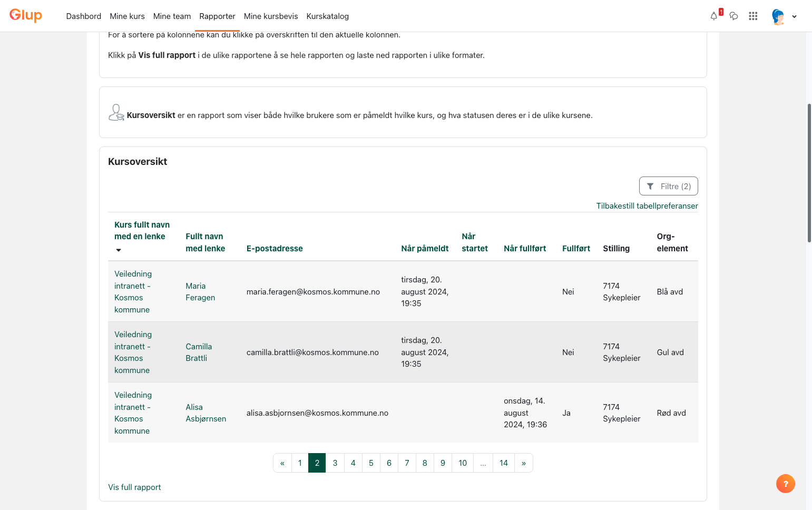Click email camilla.brattli@kosmos.kommune.no
Viewport: 812px width, 510px height.
[312, 352]
